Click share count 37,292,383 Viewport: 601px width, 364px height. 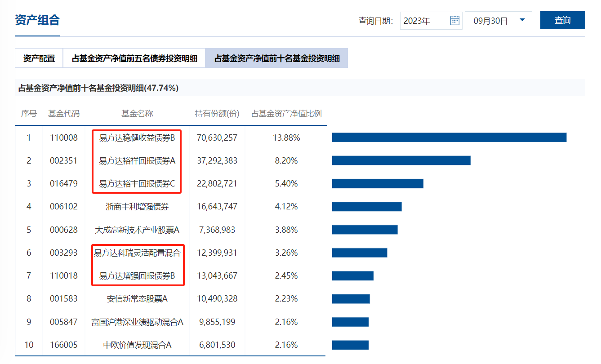point(217,161)
